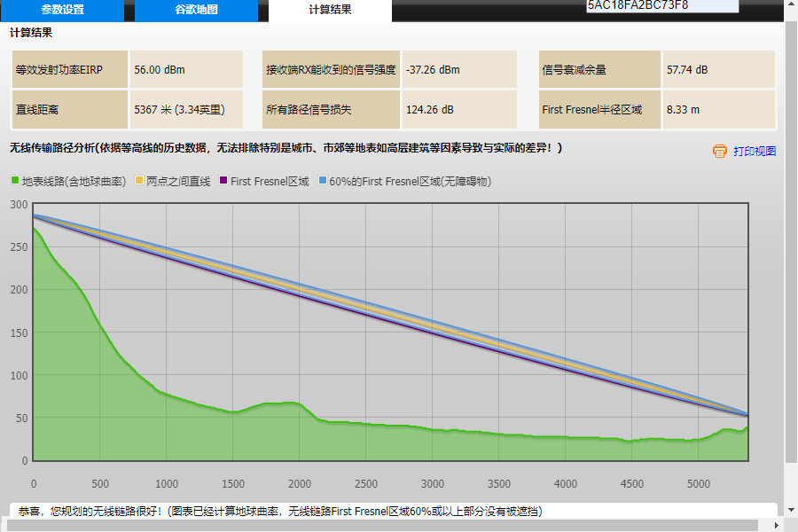Select the 信号衰减余量 57.74 dB value
Viewport: 798px width, 532px height.
pyautogui.click(x=718, y=68)
